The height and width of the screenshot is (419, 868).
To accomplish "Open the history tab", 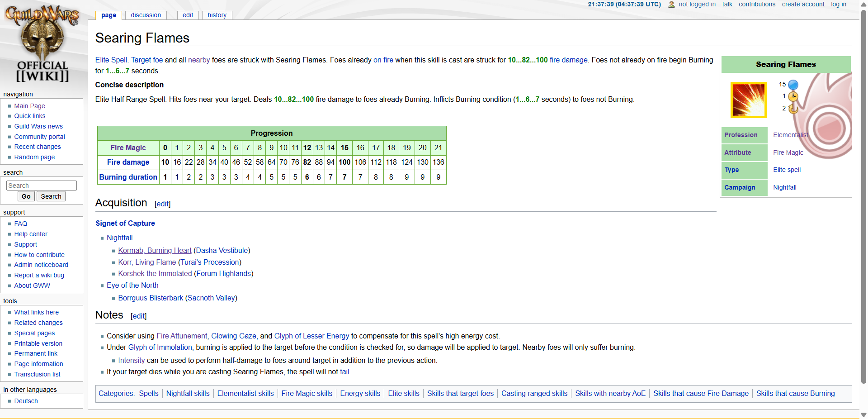I will click(x=217, y=15).
